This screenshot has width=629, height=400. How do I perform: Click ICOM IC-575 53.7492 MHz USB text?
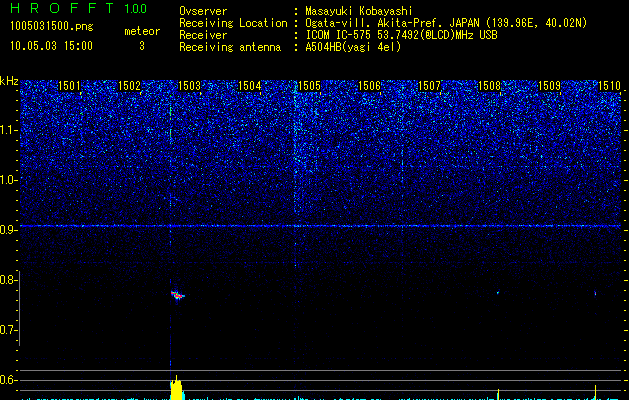401,35
